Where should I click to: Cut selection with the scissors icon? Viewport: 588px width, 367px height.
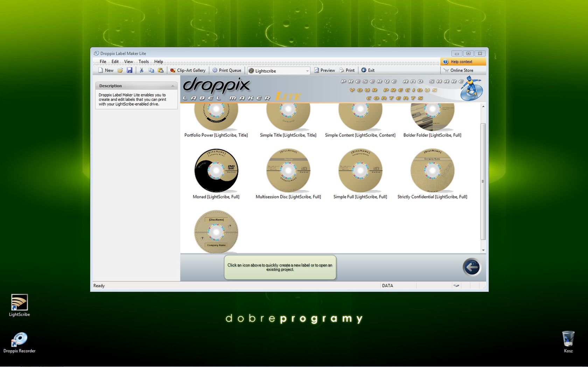pyautogui.click(x=142, y=70)
